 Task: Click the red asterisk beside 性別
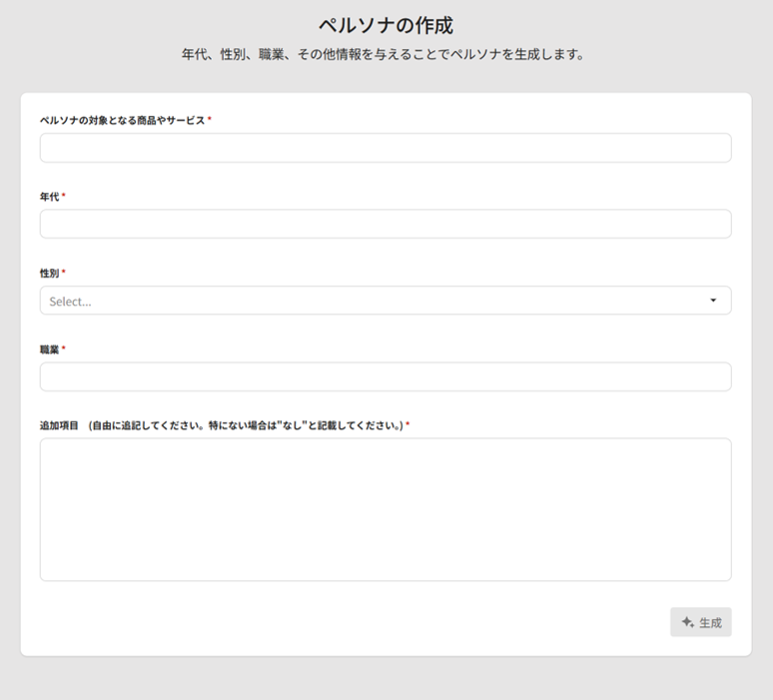tap(64, 273)
